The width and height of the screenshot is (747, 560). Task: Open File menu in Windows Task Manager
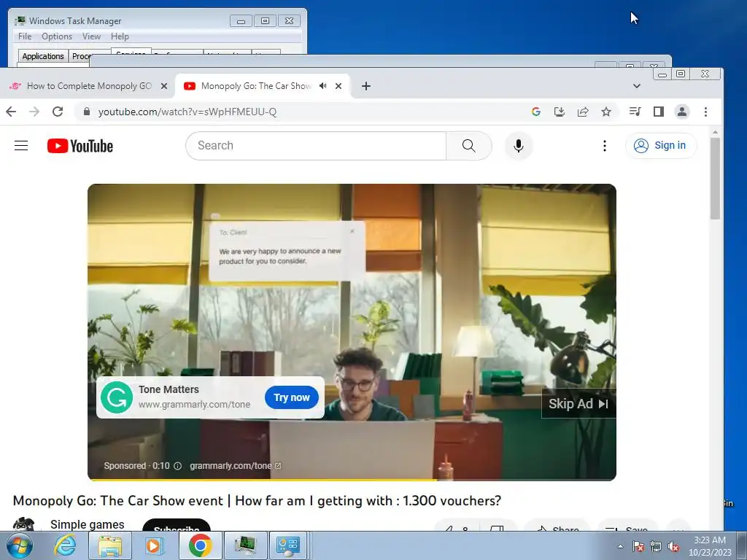tap(25, 36)
